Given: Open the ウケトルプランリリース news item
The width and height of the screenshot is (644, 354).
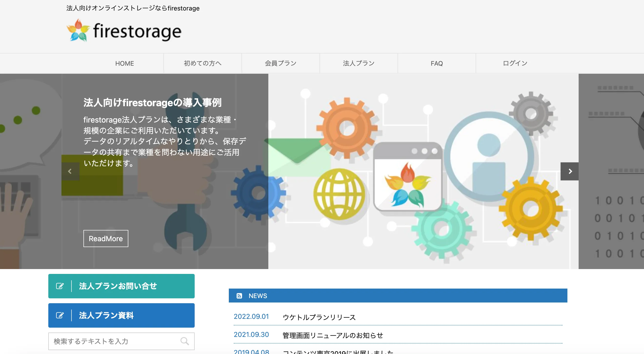Looking at the screenshot, I should click(x=319, y=317).
